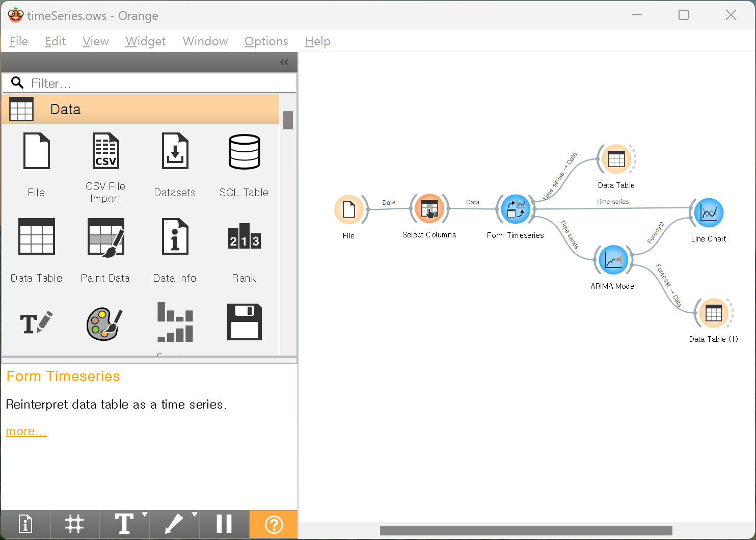Select the Data Table (1) node
Screen dimensions: 756x540
click(x=714, y=313)
